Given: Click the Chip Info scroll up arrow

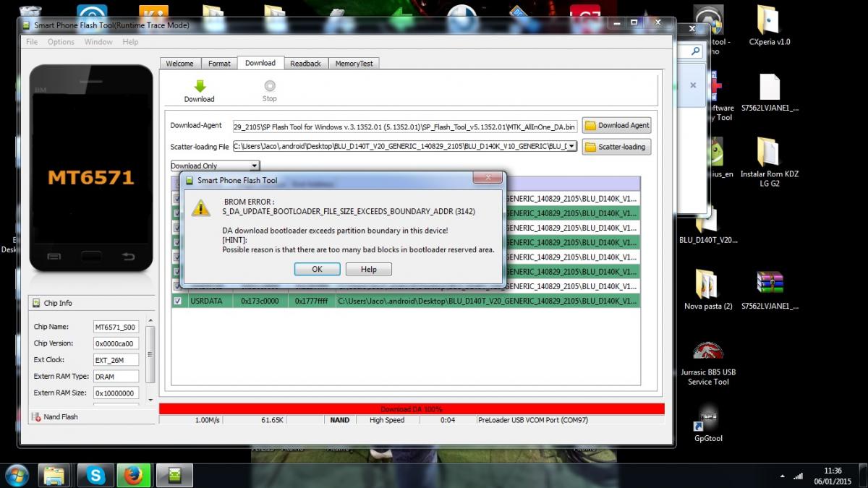Looking at the screenshot, I should tap(150, 320).
